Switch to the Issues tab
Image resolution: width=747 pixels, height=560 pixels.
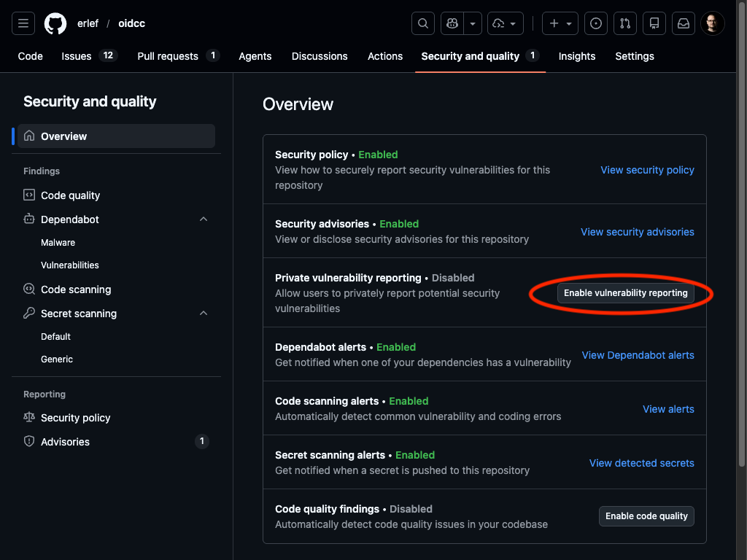(89, 56)
